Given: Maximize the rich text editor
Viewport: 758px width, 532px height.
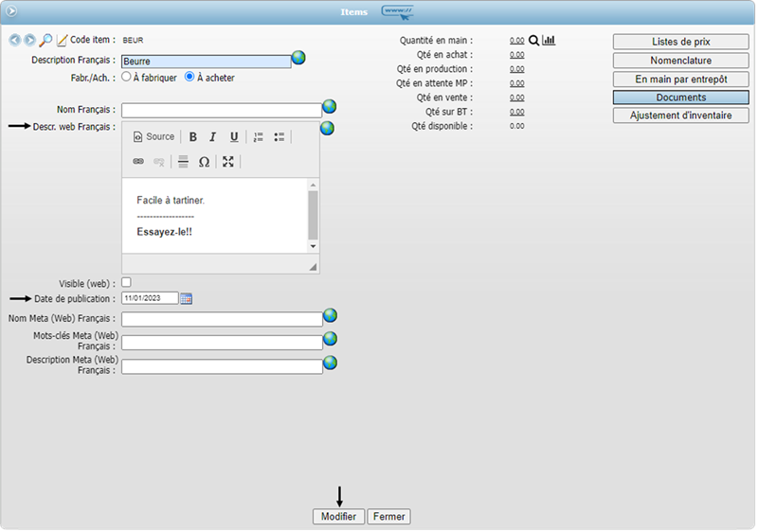Looking at the screenshot, I should pyautogui.click(x=228, y=162).
